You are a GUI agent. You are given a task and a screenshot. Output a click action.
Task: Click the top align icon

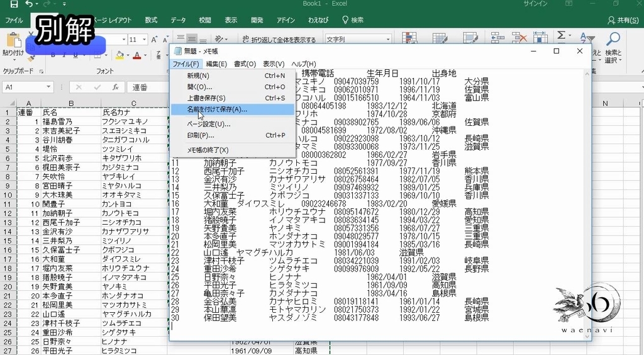[x=180, y=38]
